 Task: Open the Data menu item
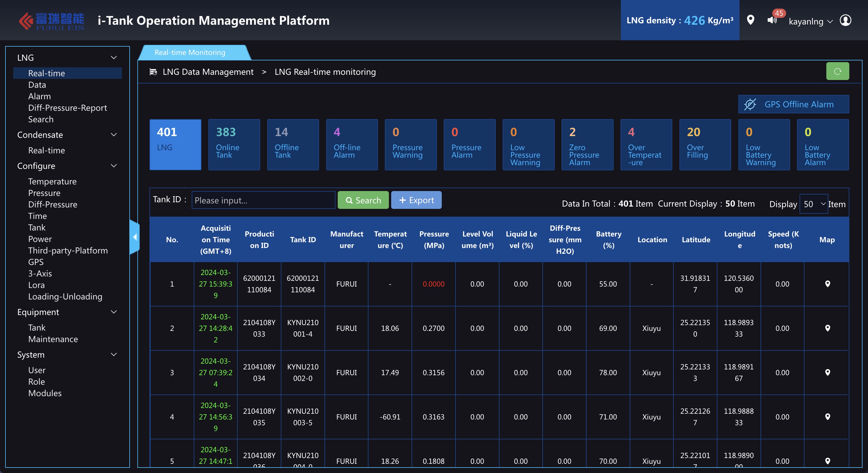(37, 85)
